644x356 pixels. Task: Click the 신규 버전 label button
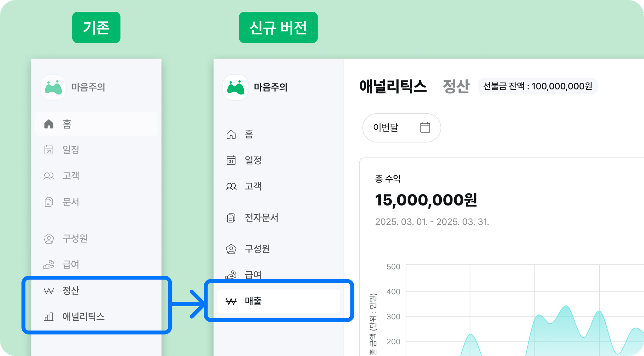coord(278,27)
